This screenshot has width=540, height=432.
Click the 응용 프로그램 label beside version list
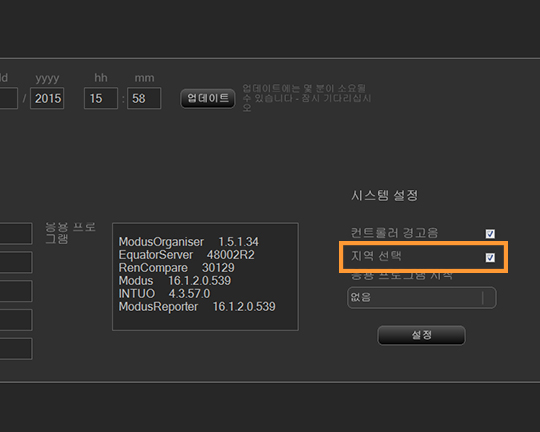(70, 233)
